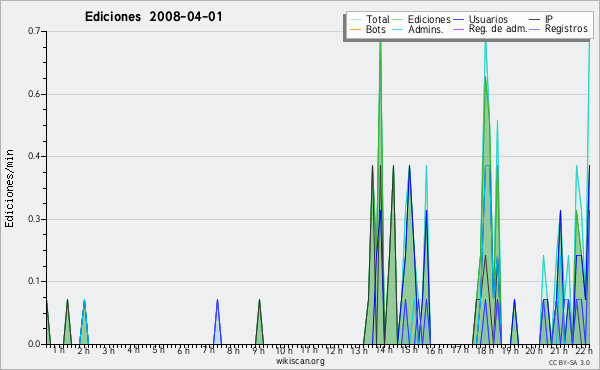The image size is (600, 370).
Task: Click the '10 h' x-axis label
Action: (x=284, y=351)
